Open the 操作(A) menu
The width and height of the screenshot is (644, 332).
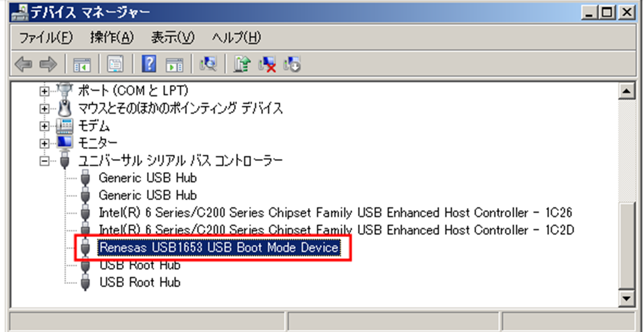[112, 38]
